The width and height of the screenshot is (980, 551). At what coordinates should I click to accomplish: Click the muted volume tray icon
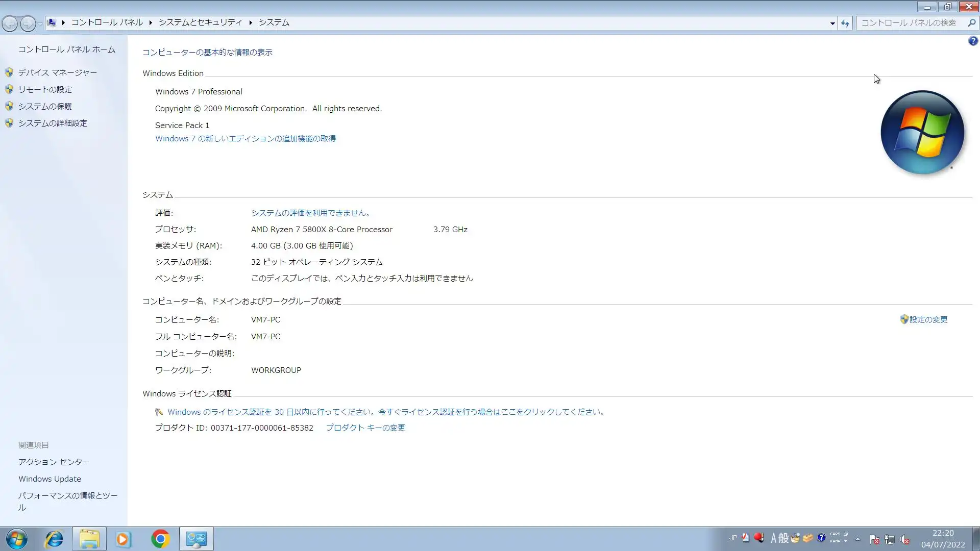[905, 539]
